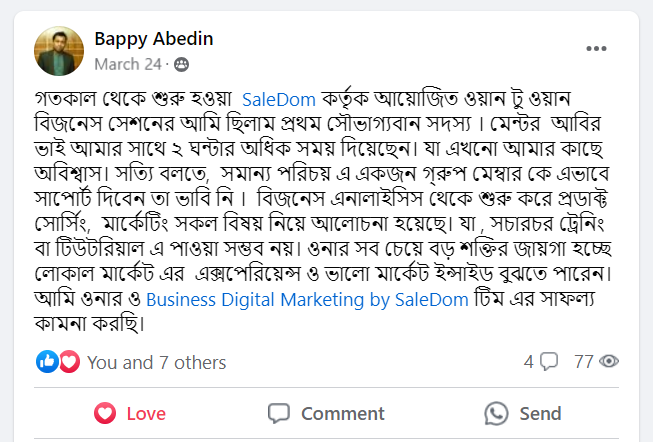Viewport: 653px width, 442px height.
Task: Follow the SaleDom link in the first line
Action: tap(280, 99)
